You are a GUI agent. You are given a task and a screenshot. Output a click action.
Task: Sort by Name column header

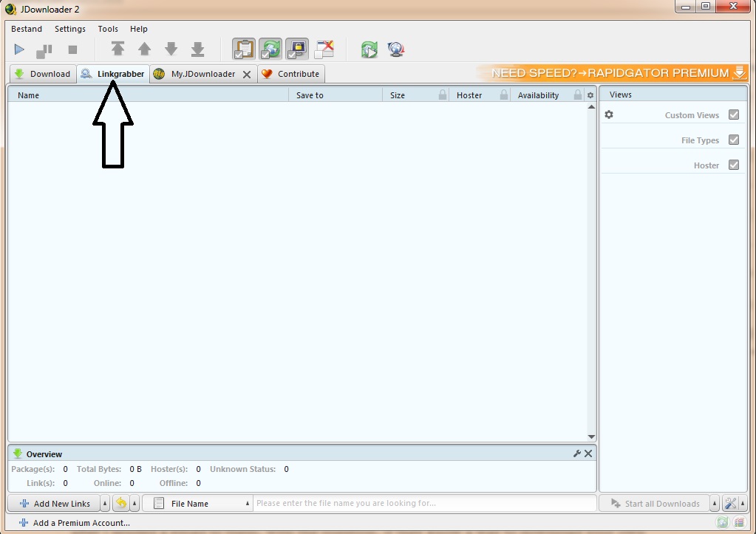(148, 95)
